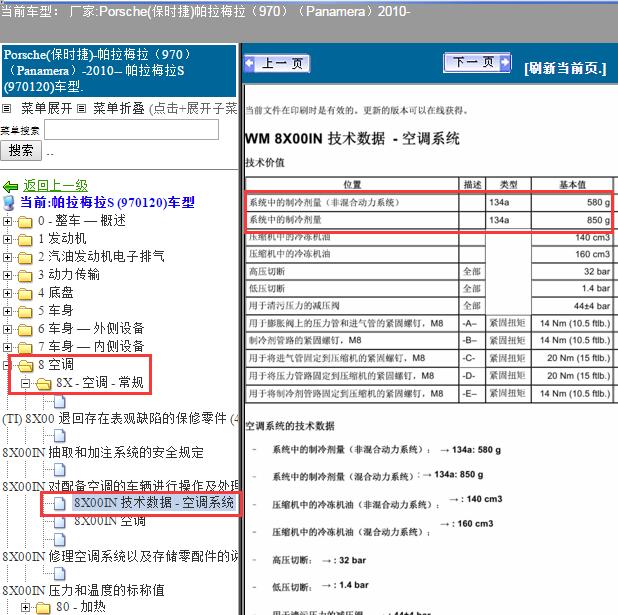Select 4 底盘 tree item
Image resolution: width=618 pixels, height=615 pixels.
click(x=56, y=293)
